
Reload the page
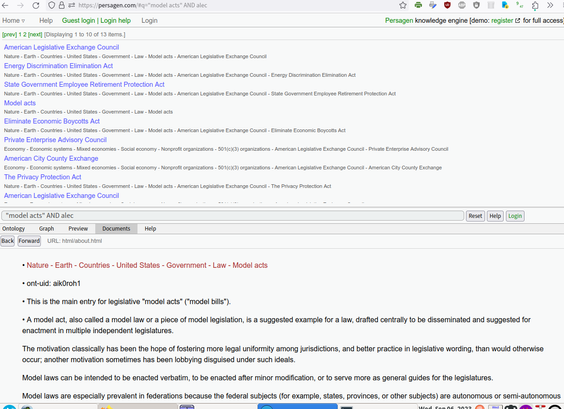coord(36,5)
